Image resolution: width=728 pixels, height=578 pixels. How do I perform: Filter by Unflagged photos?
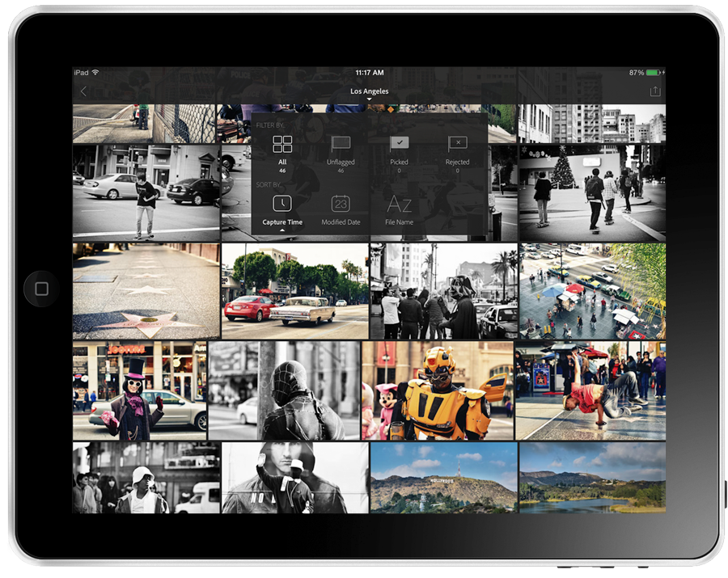(x=341, y=154)
